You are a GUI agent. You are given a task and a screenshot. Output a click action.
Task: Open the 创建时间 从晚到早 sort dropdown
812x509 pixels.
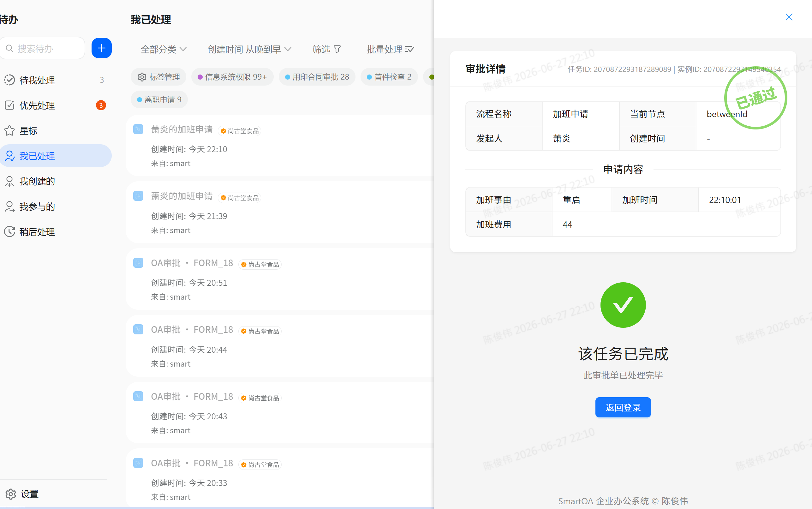coord(249,49)
